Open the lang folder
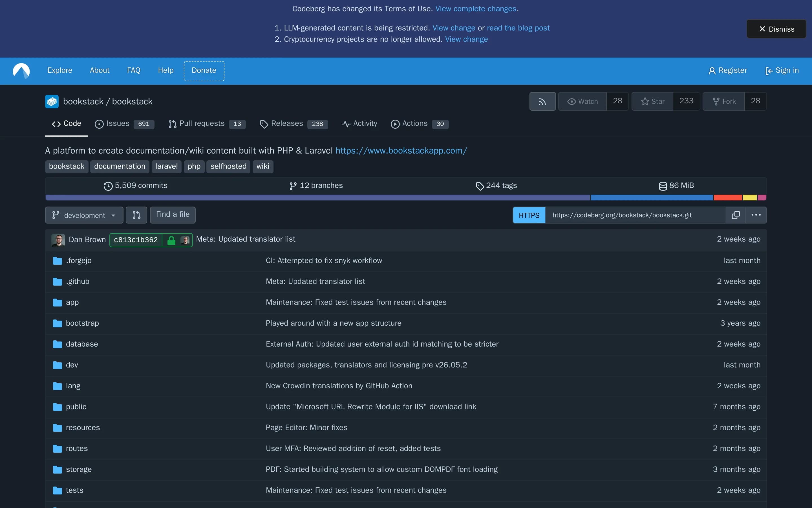 73,386
